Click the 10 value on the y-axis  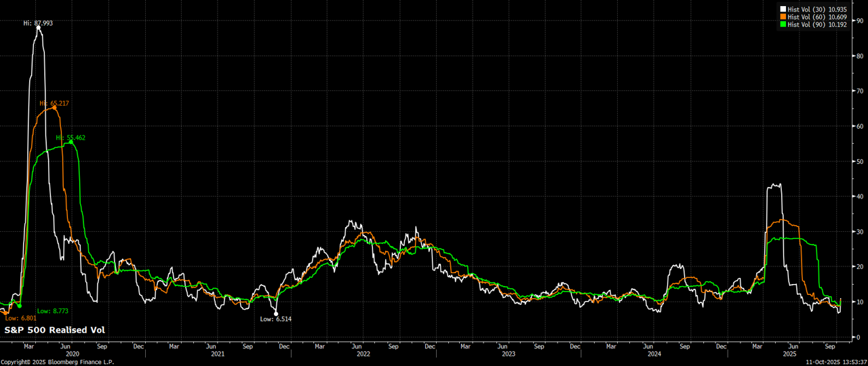pyautogui.click(x=859, y=302)
